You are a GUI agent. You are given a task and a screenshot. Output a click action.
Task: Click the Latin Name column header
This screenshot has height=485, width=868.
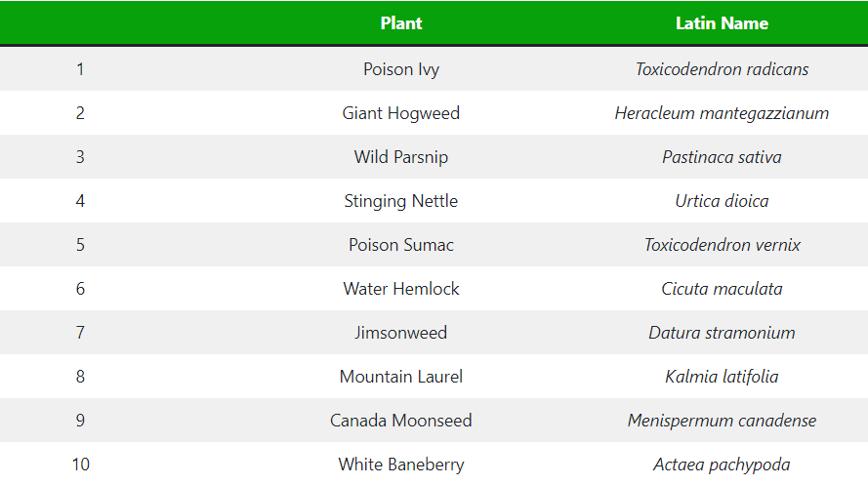[722, 23]
